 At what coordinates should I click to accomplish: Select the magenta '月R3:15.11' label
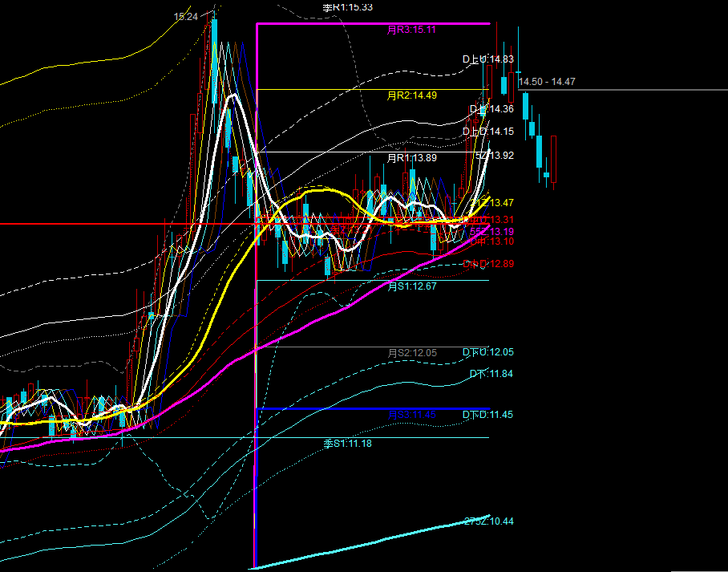412,30
